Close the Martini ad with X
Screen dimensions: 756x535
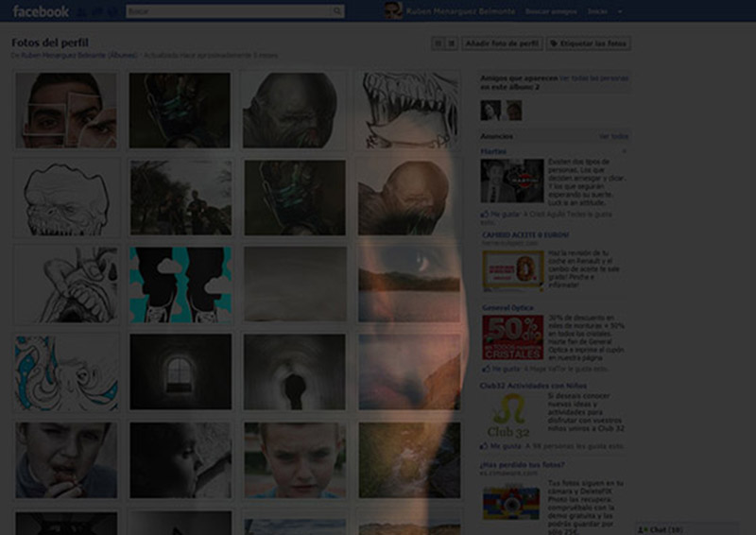click(625, 151)
